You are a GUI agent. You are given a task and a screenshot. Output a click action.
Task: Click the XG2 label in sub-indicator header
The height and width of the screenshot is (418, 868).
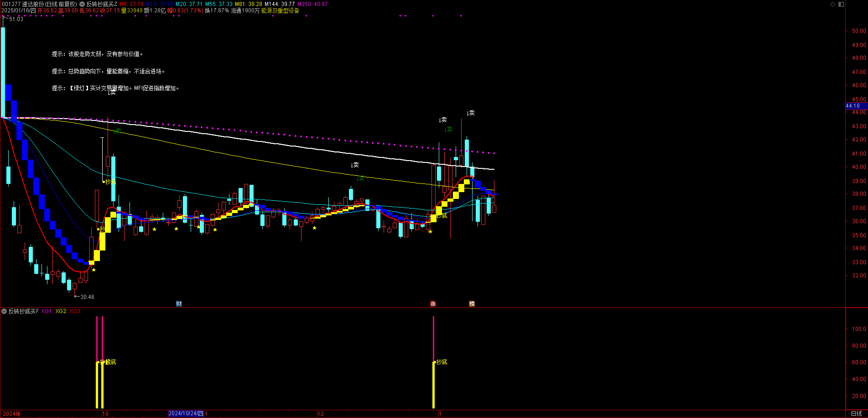point(61,311)
